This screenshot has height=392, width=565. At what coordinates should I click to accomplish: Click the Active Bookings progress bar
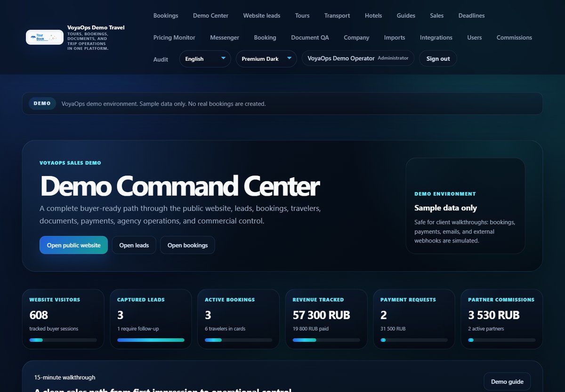(x=238, y=340)
